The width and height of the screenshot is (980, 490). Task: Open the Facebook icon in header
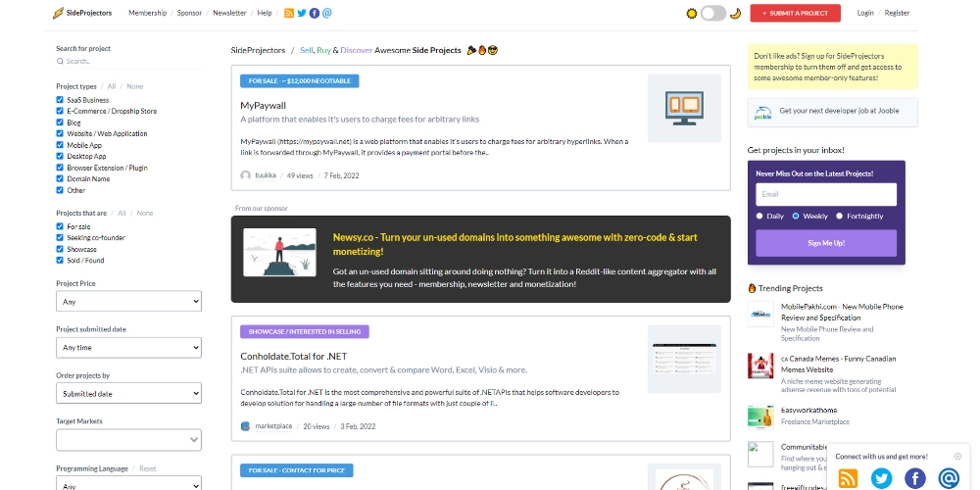315,13
